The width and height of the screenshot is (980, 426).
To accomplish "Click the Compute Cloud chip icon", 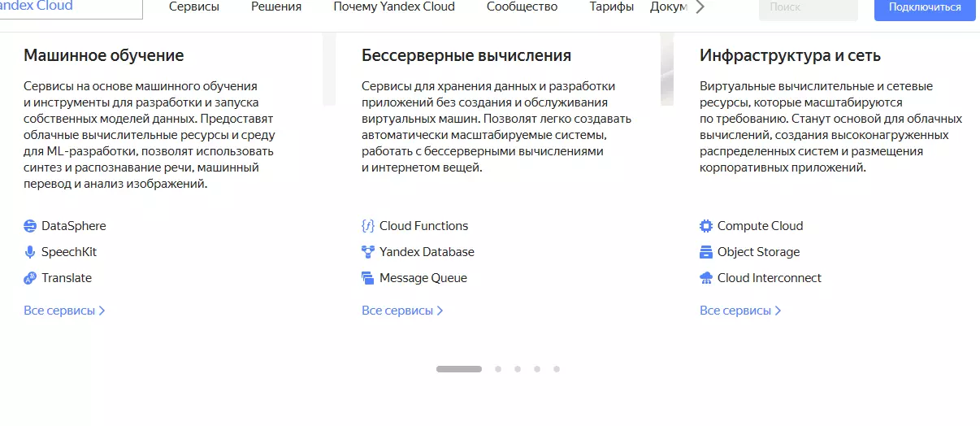I will (706, 226).
